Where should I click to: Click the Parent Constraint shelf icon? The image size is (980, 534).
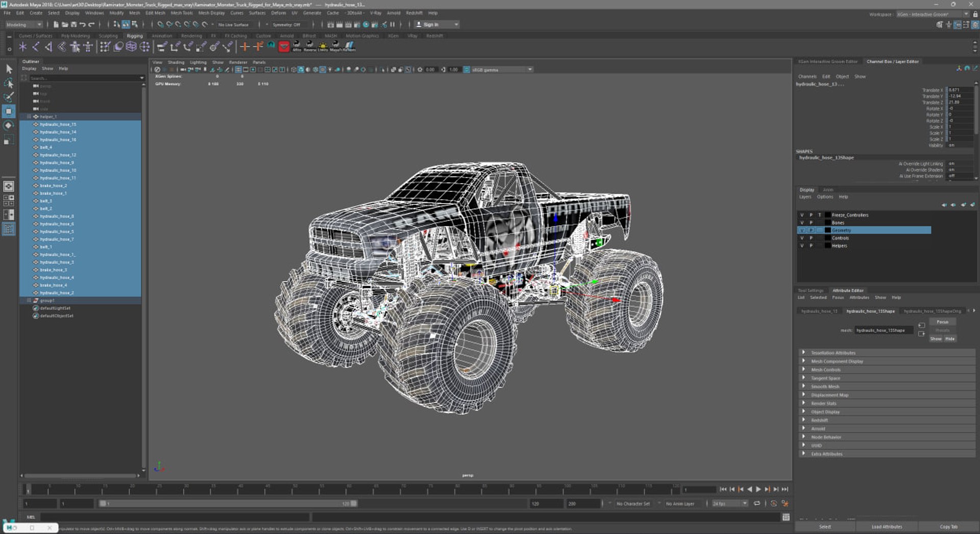pos(161,47)
